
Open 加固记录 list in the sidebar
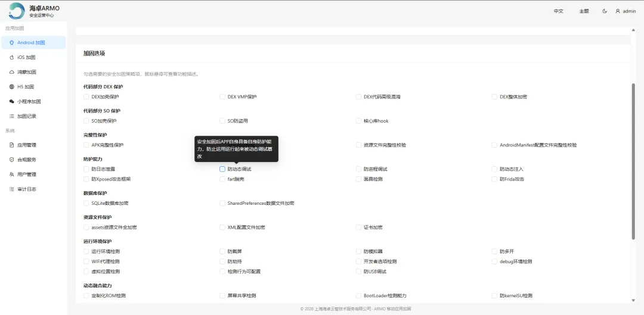point(33,117)
